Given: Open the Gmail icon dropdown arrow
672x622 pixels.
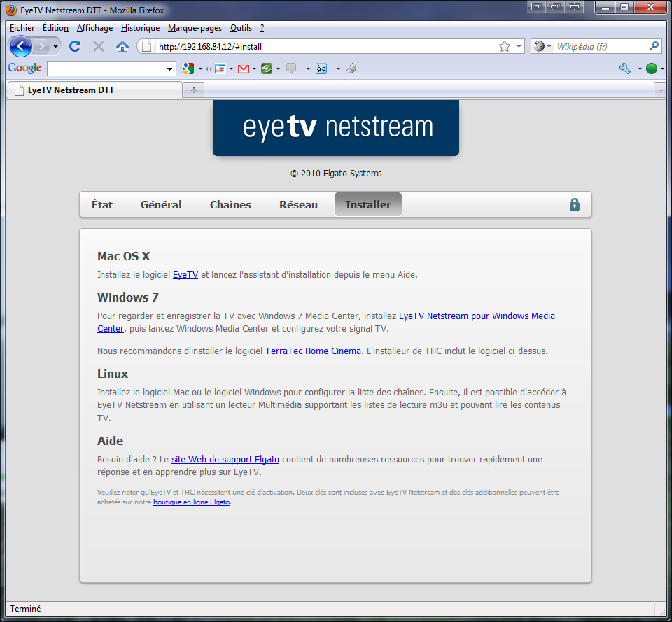Looking at the screenshot, I should coord(255,69).
